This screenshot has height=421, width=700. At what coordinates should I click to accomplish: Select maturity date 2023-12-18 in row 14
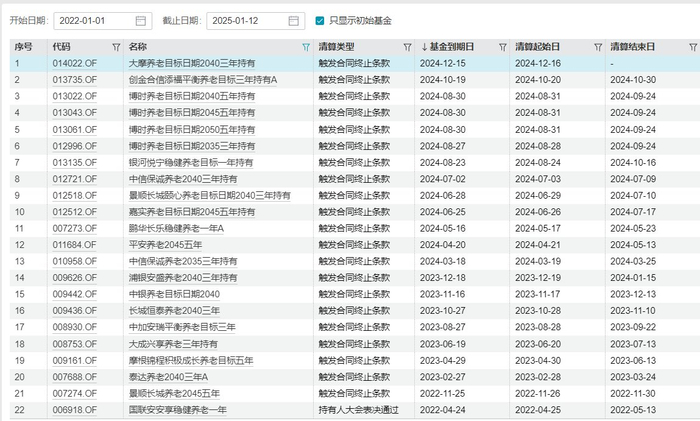(443, 278)
